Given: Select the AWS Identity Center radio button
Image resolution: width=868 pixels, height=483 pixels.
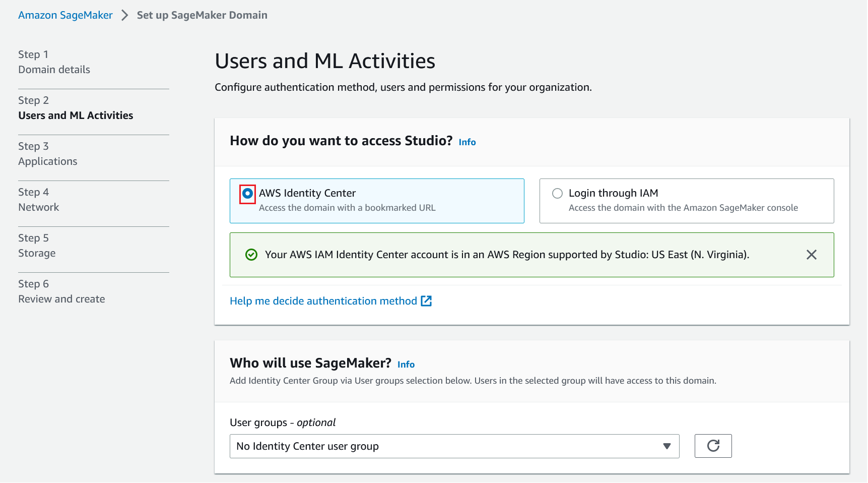Looking at the screenshot, I should pos(247,194).
